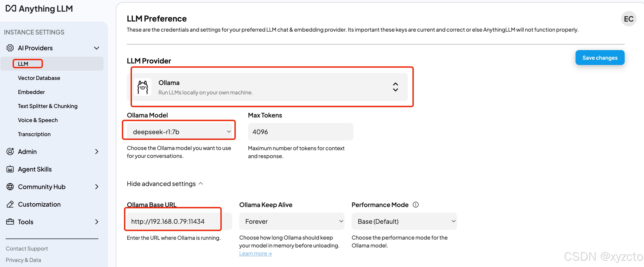Screen dimensions: 644x267
Task: Open the Performance Mode dropdown
Action: coord(404,221)
